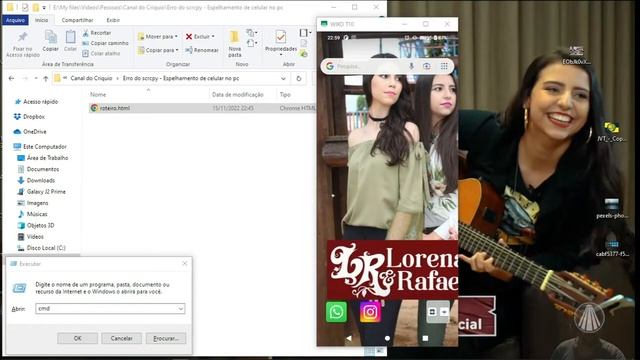Viewport: 640px width, 360px height.
Task: Open the Mover para dropdown
Action: [x=158, y=37]
